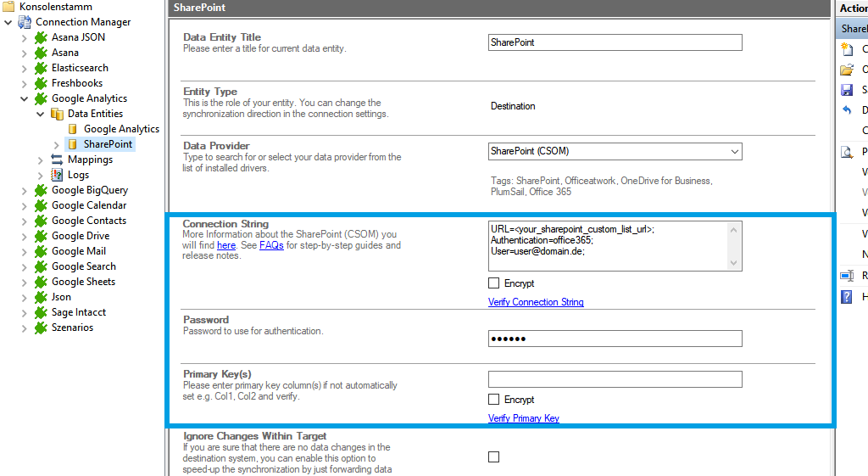
Task: Collapse the Google Analytics connection node
Action: point(25,98)
